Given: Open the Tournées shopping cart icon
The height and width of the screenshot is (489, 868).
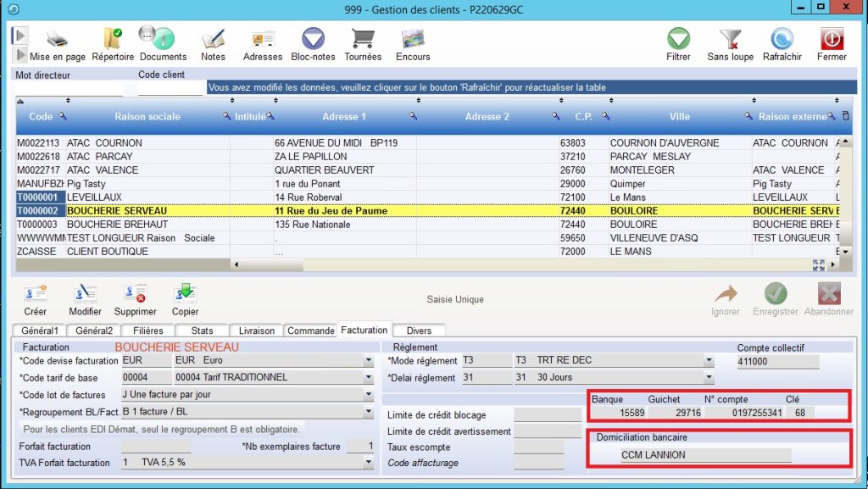Looking at the screenshot, I should click(363, 39).
